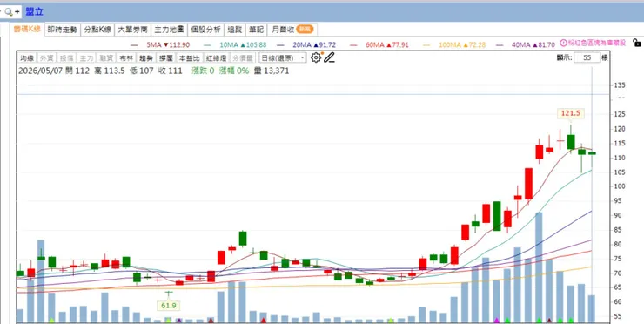This screenshot has width=644, height=324.
Task: Click the 100 price axis label
Action: click(x=620, y=186)
